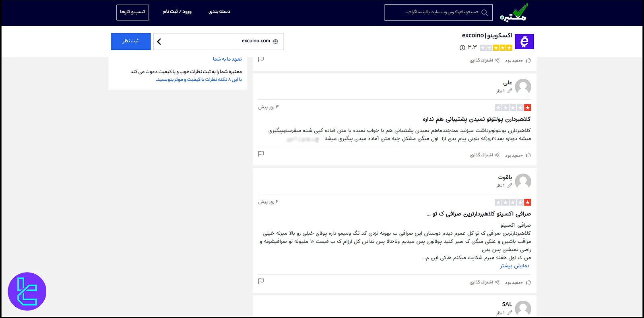This screenshot has height=318, width=644.
Task: Mark the topmost partial review as مفید بود
Action: [x=518, y=61]
